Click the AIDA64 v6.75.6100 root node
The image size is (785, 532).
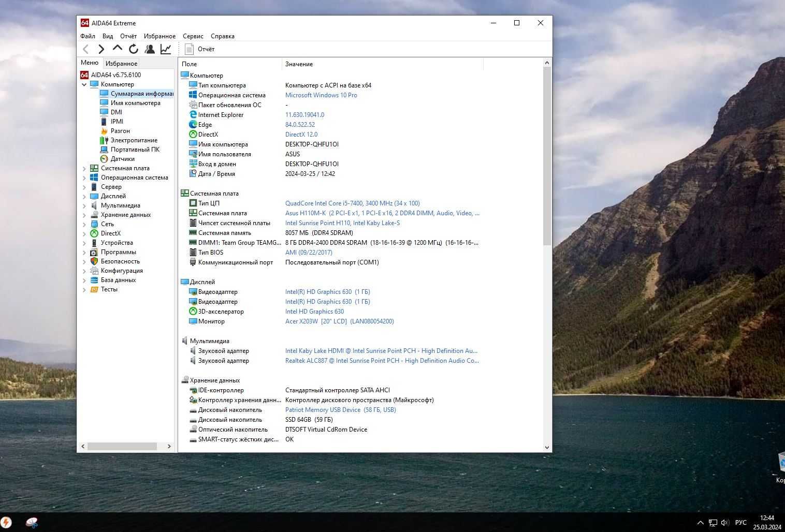click(111, 75)
